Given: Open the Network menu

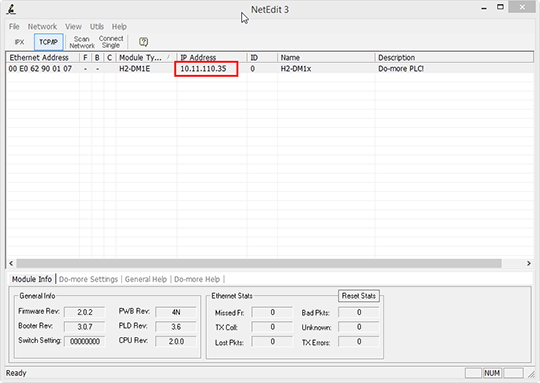Looking at the screenshot, I should click(42, 27).
